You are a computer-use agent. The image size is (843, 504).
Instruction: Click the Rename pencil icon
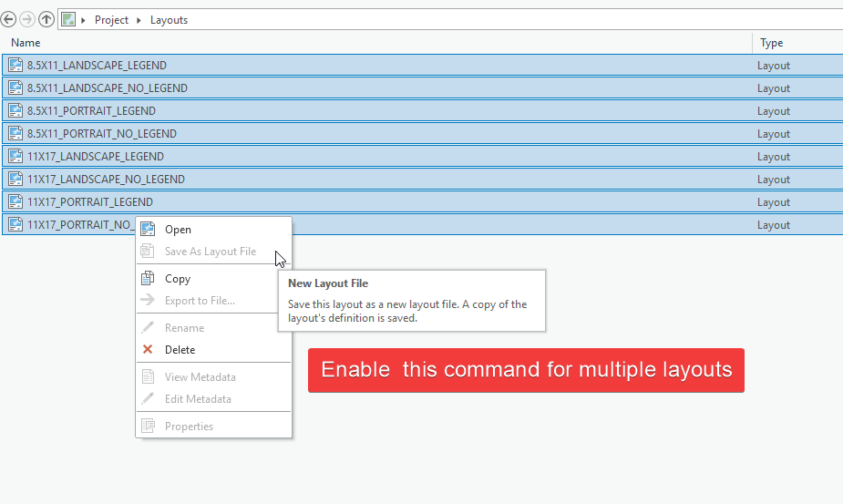(148, 327)
